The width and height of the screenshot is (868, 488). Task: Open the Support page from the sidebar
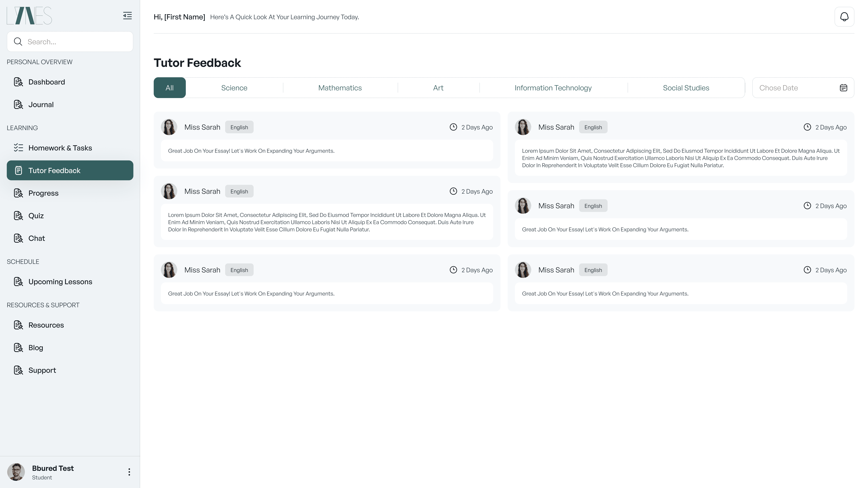coord(42,370)
